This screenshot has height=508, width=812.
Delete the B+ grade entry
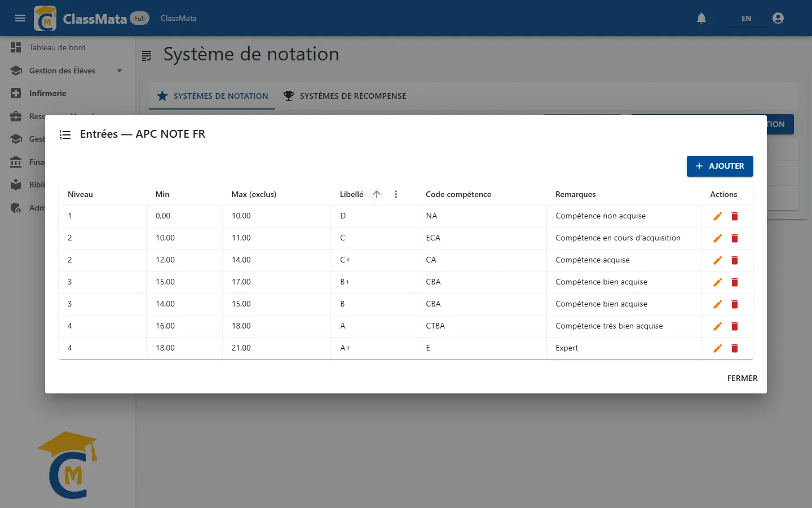point(735,282)
